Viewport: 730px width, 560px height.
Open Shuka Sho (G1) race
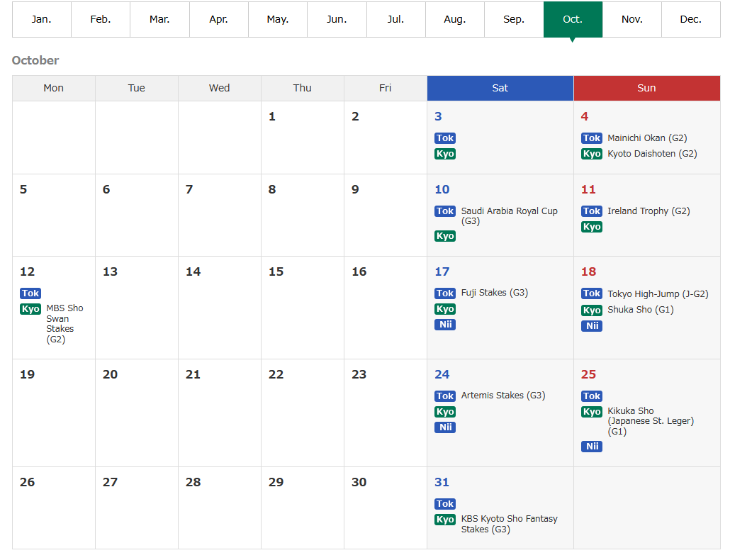click(641, 310)
